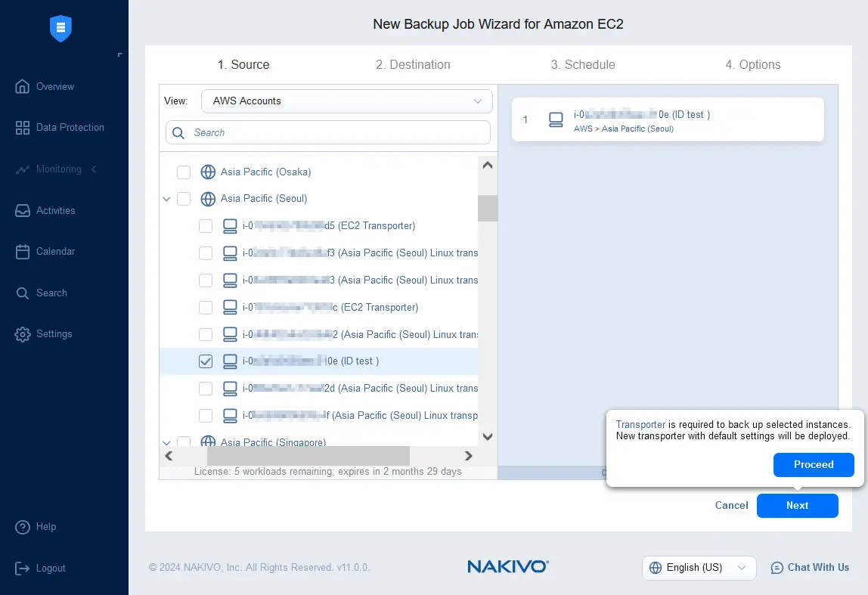Check the f3 Linux transporter instance checkbox
This screenshot has height=595, width=868.
pyautogui.click(x=206, y=253)
